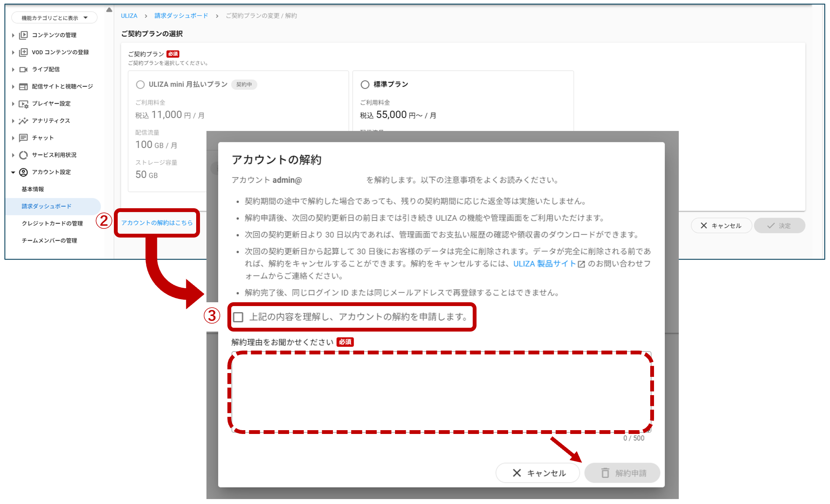Click the 配信サイトと視聴ページ icon

pos(23,86)
